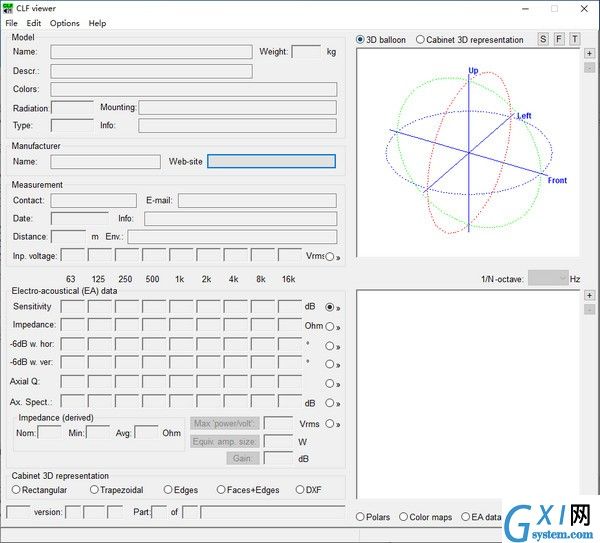Viewport: 600px width, 543px height.
Task: Click the Front axis label in balloon
Action: click(x=557, y=180)
